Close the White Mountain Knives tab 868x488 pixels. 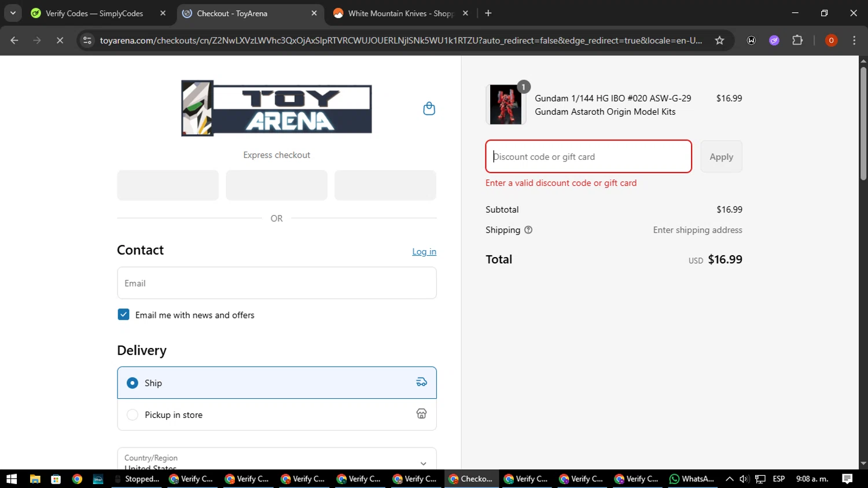tap(465, 13)
